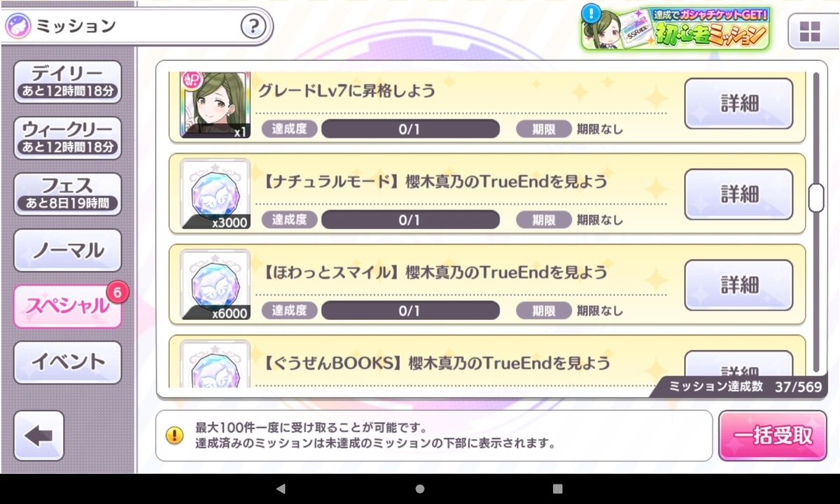840x504 pixels.
Task: Tap Android home circle button
Action: point(419,489)
